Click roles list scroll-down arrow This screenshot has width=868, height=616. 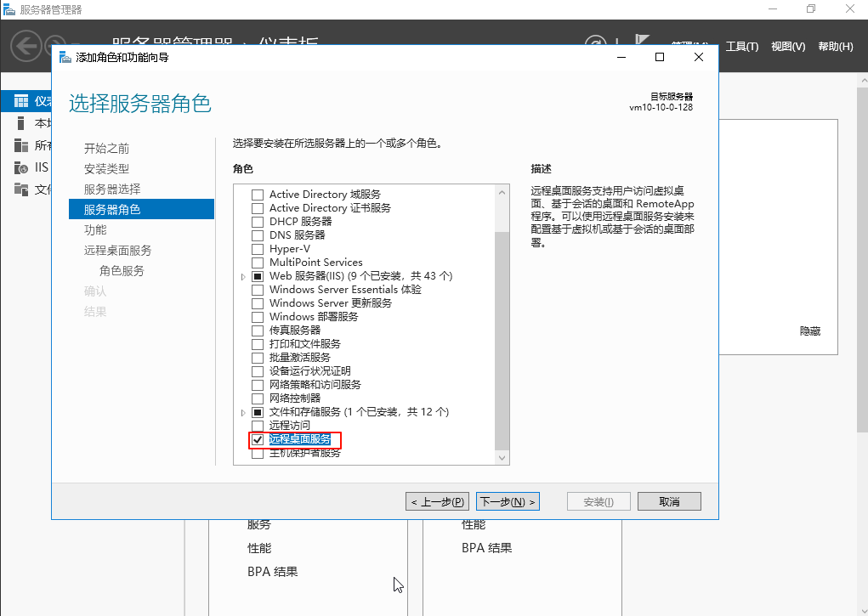tap(502, 458)
